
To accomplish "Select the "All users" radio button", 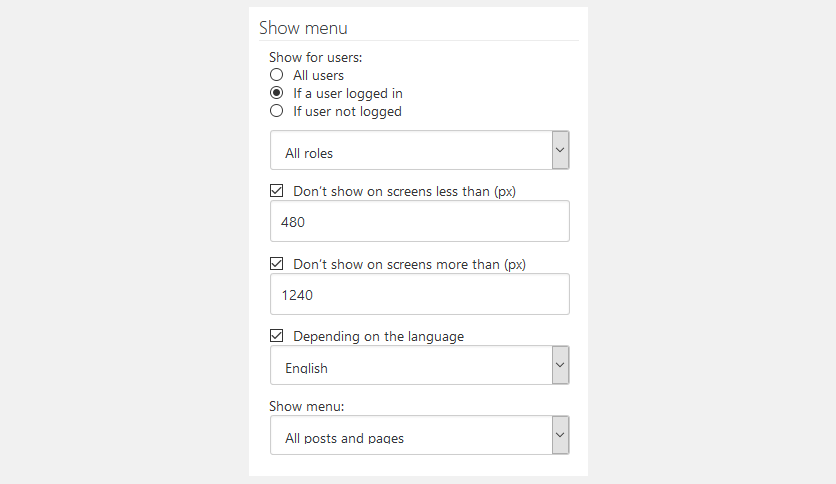I will coord(277,75).
